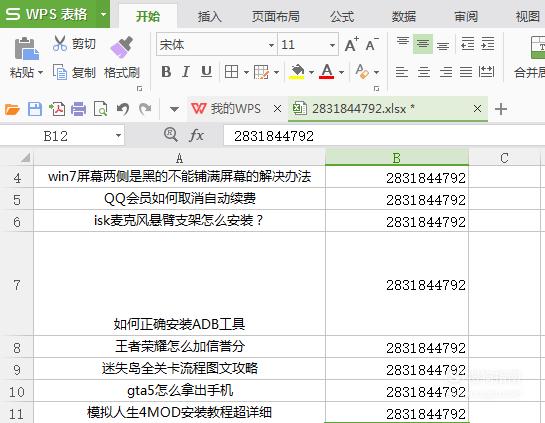Open draw border table icon
Screen dimensions: 545x423
(x=261, y=72)
